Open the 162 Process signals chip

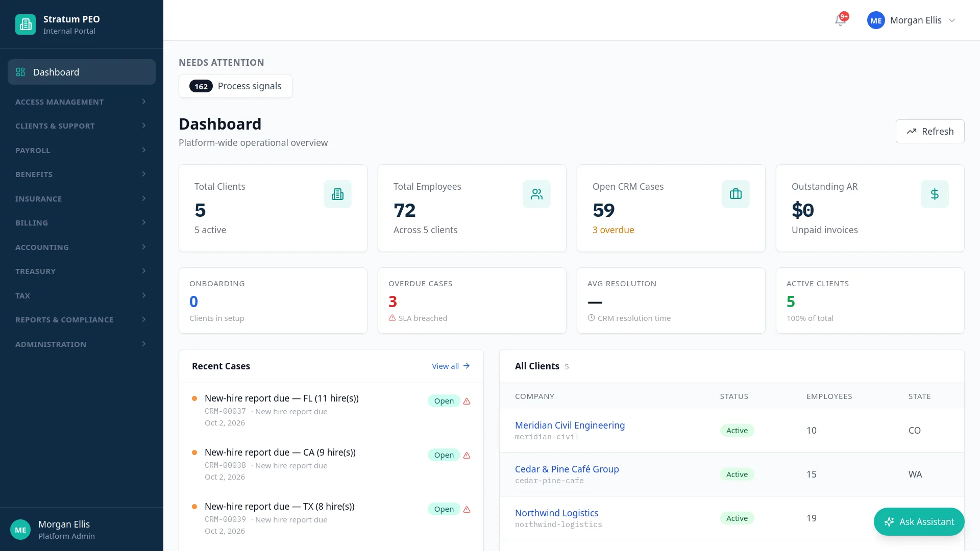click(235, 86)
